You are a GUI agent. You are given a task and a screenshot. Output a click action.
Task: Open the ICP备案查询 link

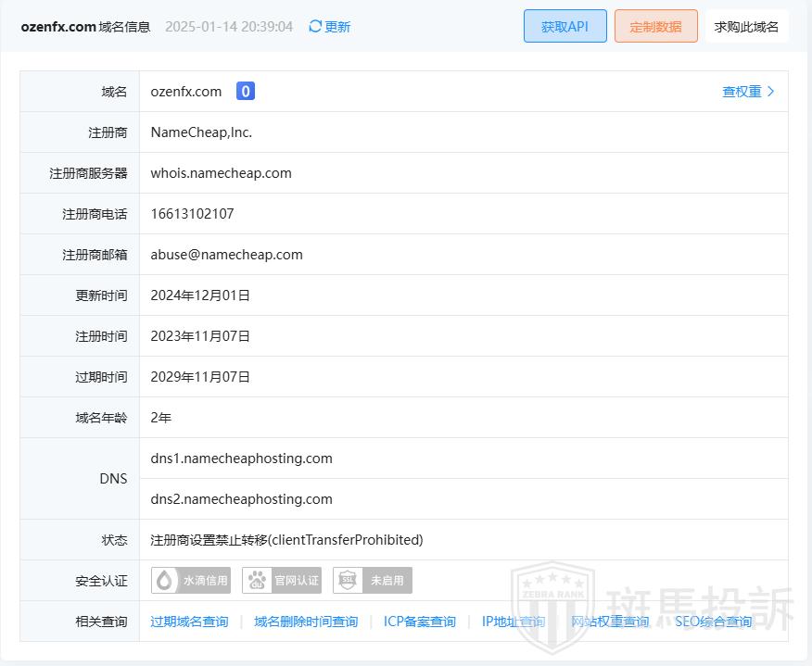[x=420, y=622]
